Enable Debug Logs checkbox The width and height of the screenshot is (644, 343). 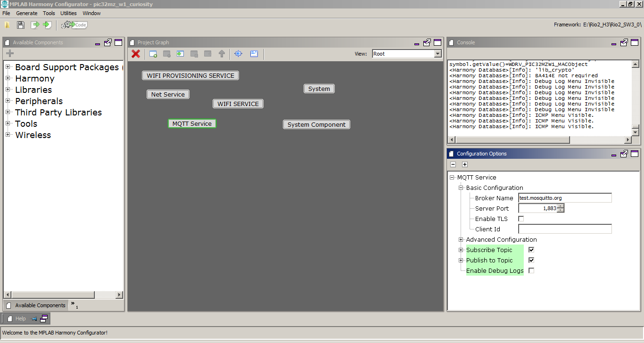pyautogui.click(x=531, y=270)
